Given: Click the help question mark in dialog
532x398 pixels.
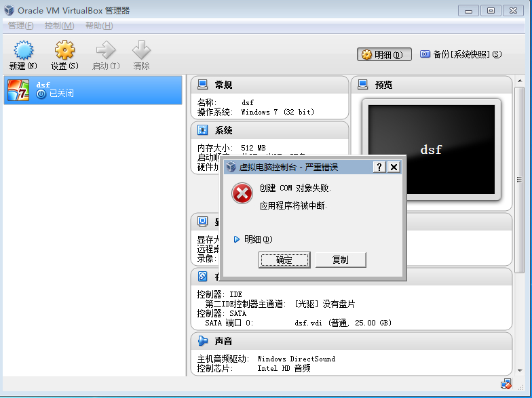Looking at the screenshot, I should click(x=379, y=167).
